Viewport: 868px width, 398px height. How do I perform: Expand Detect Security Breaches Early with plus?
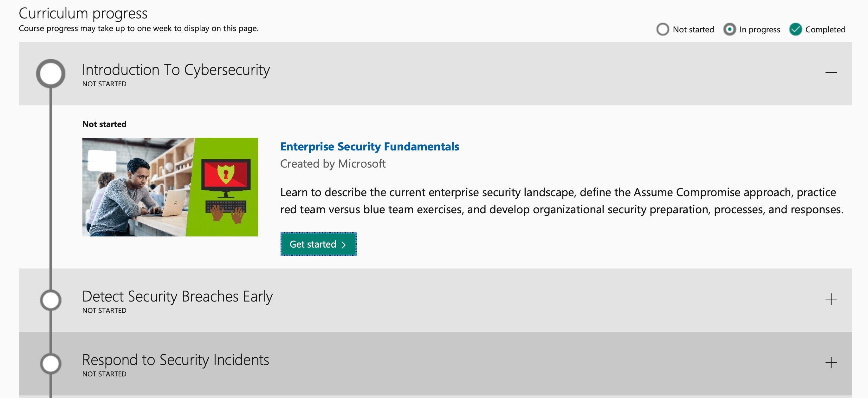(x=831, y=299)
